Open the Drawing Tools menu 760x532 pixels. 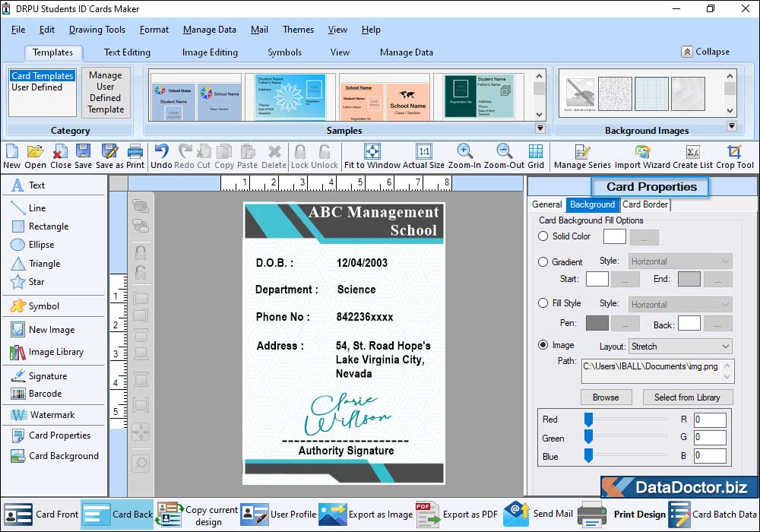point(97,30)
